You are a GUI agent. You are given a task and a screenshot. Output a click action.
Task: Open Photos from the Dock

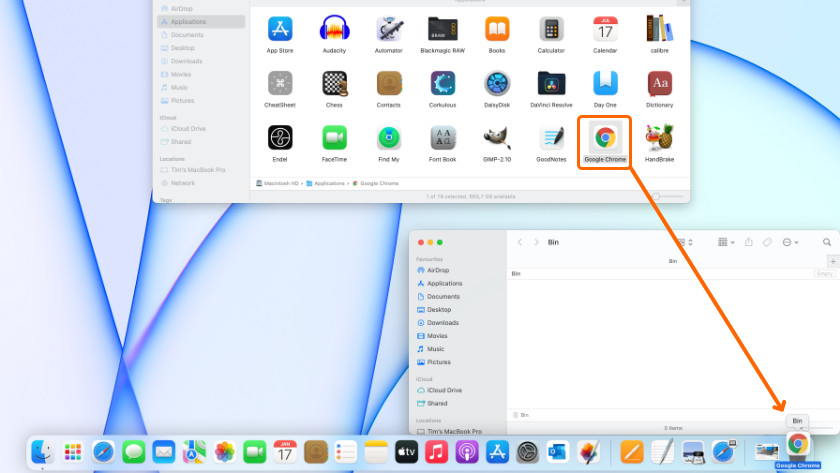pos(224,452)
